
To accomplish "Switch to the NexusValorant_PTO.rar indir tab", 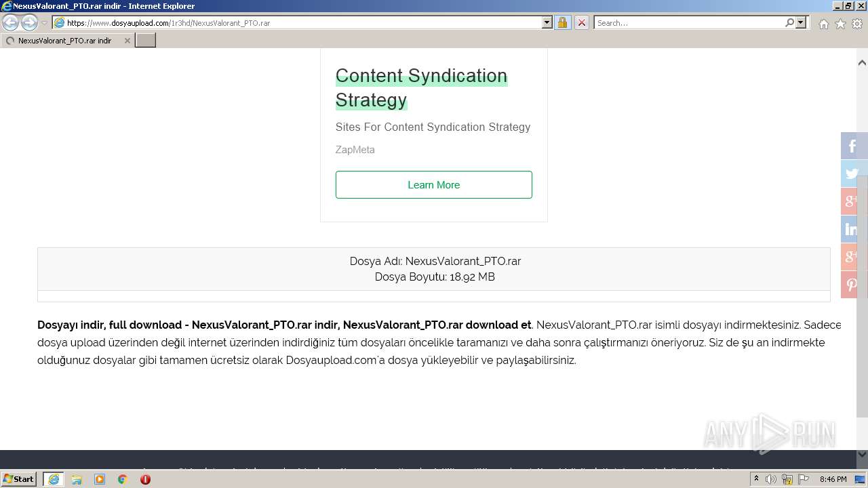I will click(x=66, y=41).
